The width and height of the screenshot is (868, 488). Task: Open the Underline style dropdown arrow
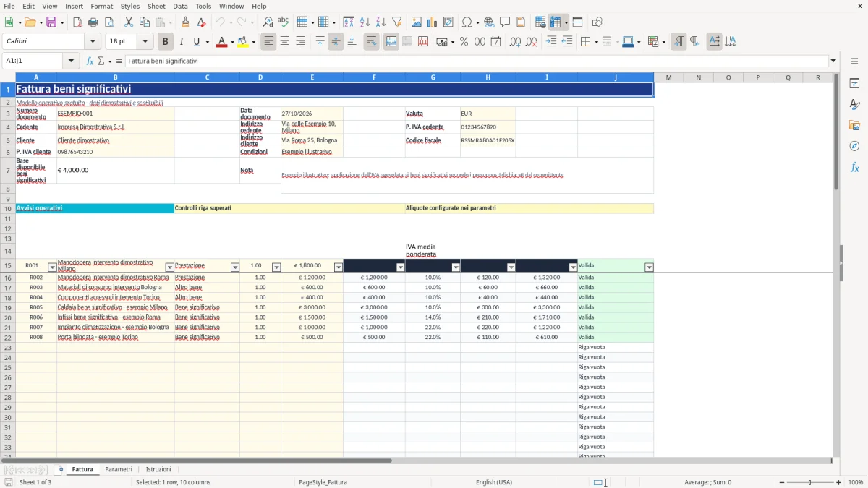point(207,42)
